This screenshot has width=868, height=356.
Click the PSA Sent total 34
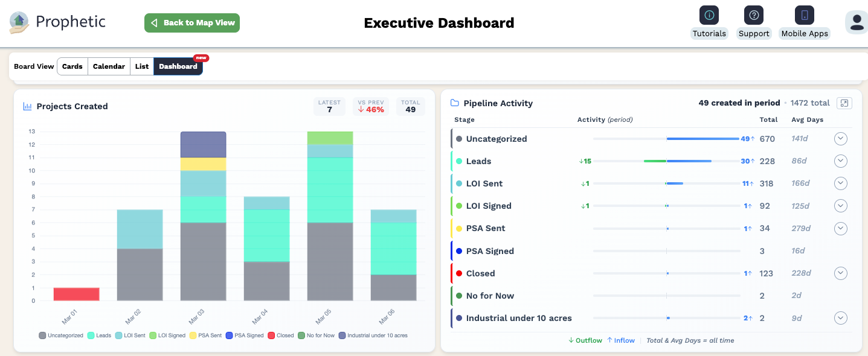click(765, 228)
